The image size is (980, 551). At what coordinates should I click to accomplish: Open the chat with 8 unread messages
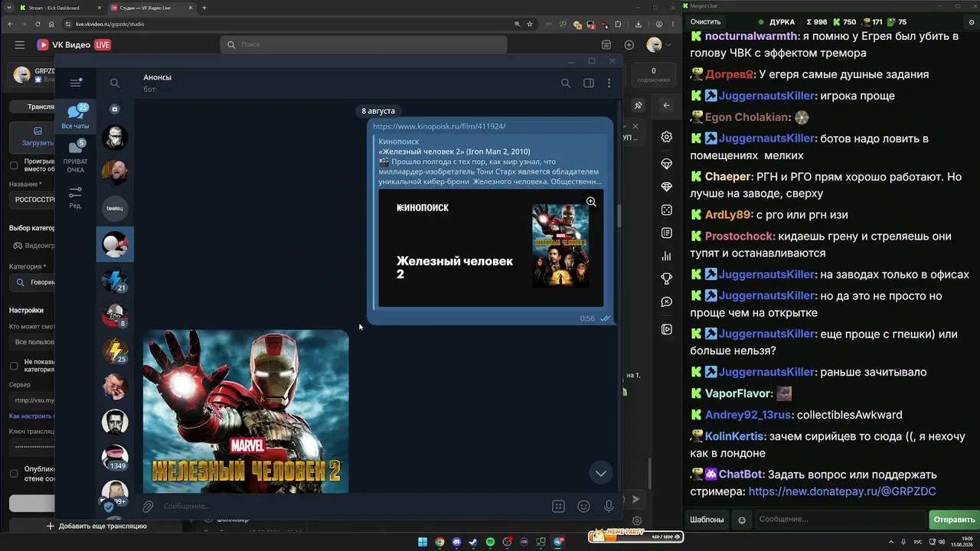115,315
